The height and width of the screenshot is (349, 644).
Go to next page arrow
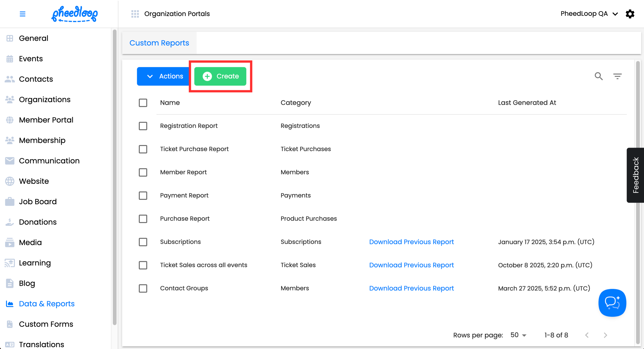point(605,335)
